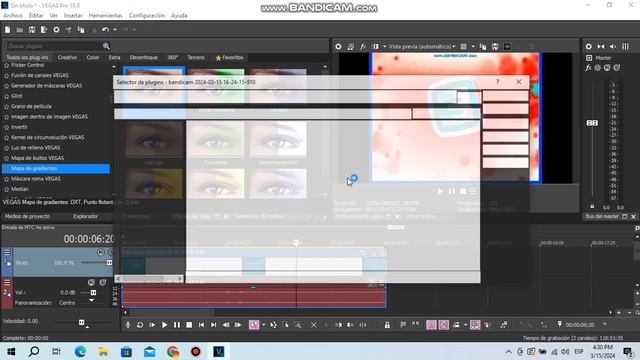640x360 pixels.
Task: Click Master FX icon in mixer
Action: point(588,68)
